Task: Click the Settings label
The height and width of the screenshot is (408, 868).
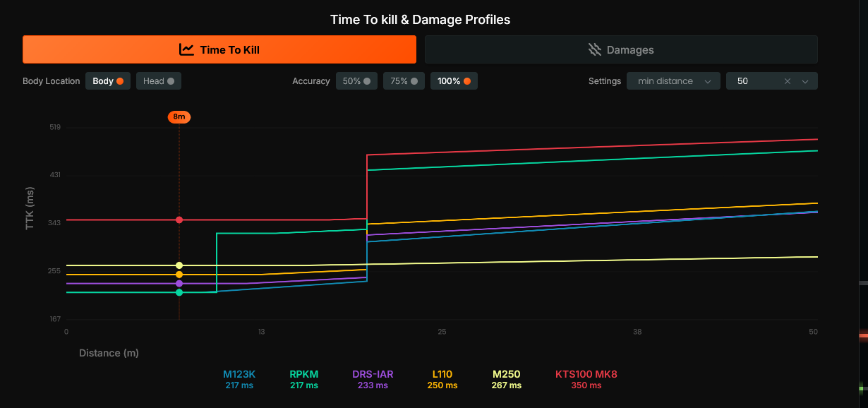Action: pyautogui.click(x=605, y=81)
